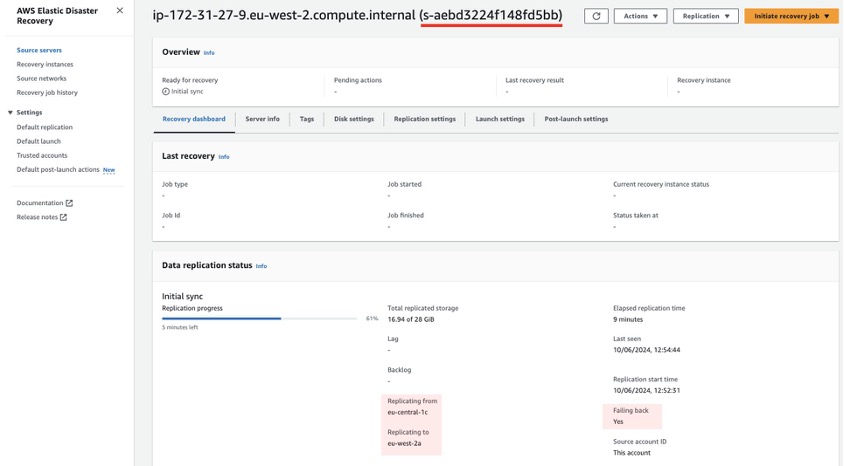844x466 pixels.
Task: Select the Recovery dashboard tab
Action: pyautogui.click(x=194, y=119)
